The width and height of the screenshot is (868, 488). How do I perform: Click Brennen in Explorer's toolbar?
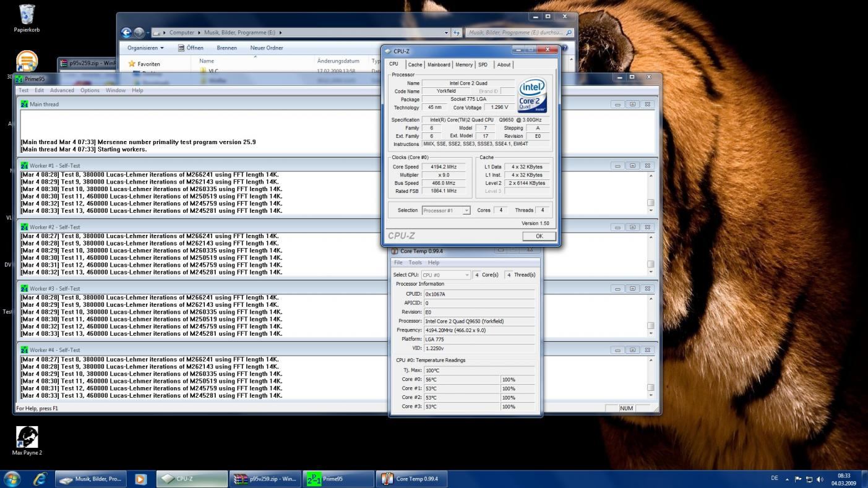[226, 48]
